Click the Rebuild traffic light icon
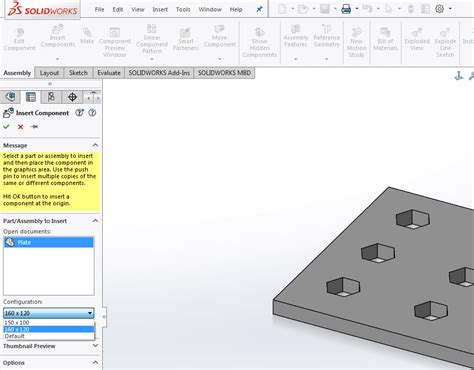This screenshot has width=474, height=370. tap(411, 9)
